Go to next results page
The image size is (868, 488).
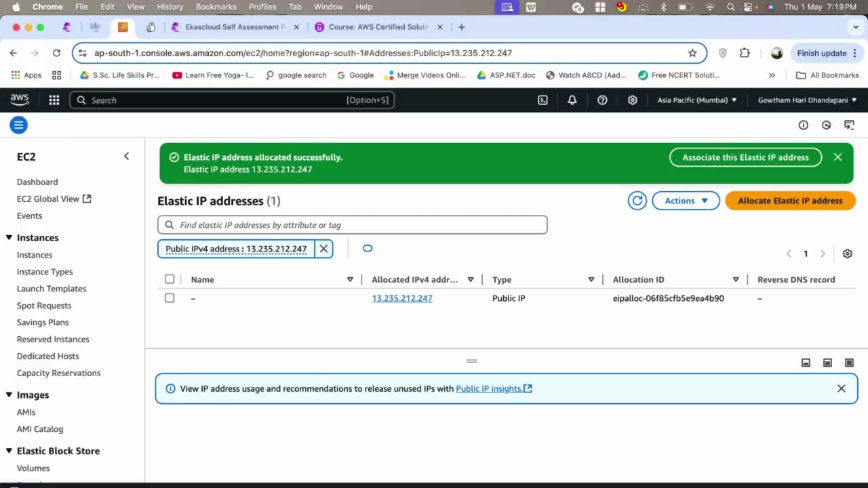pyautogui.click(x=823, y=253)
